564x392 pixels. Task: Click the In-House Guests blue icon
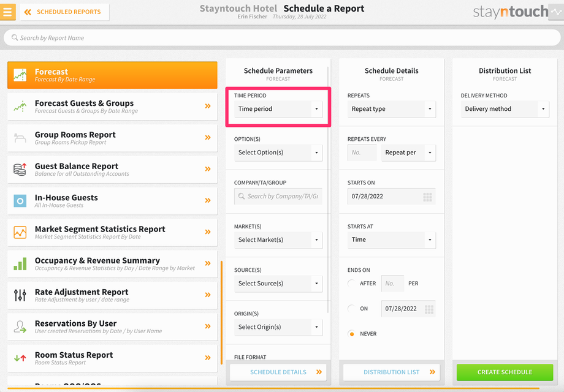[20, 201]
